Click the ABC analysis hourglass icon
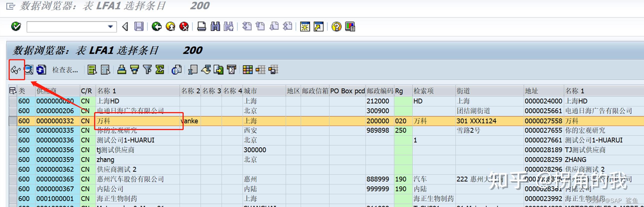The image size is (644, 207). (x=231, y=70)
